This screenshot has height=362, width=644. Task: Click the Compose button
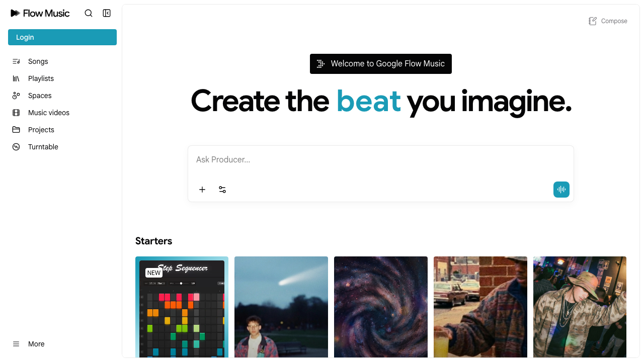pos(608,21)
